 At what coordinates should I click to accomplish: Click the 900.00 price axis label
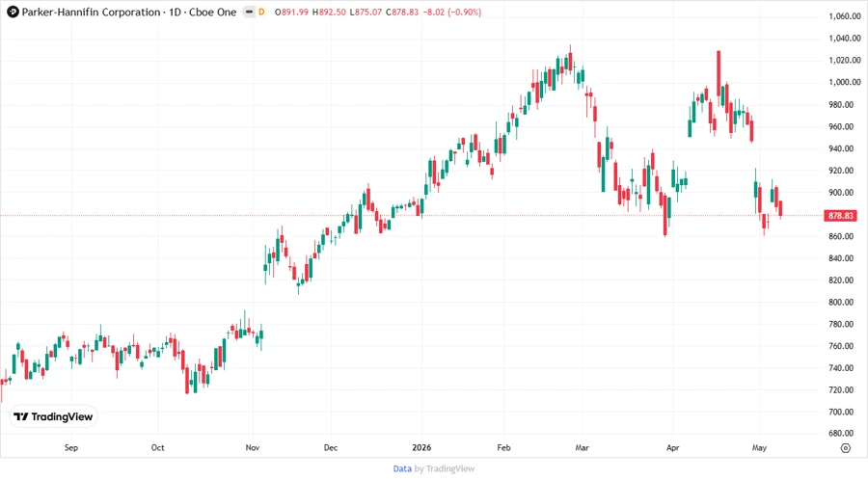pyautogui.click(x=840, y=193)
